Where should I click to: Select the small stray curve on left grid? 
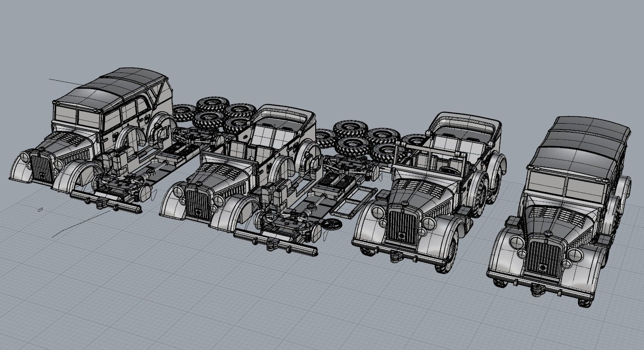tap(40, 210)
